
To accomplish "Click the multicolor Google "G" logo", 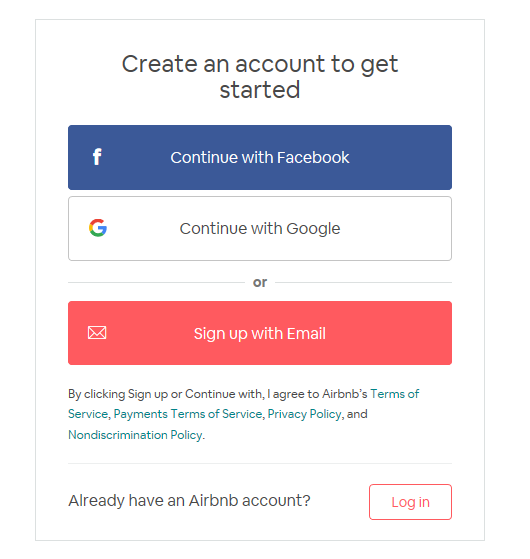I will point(98,228).
